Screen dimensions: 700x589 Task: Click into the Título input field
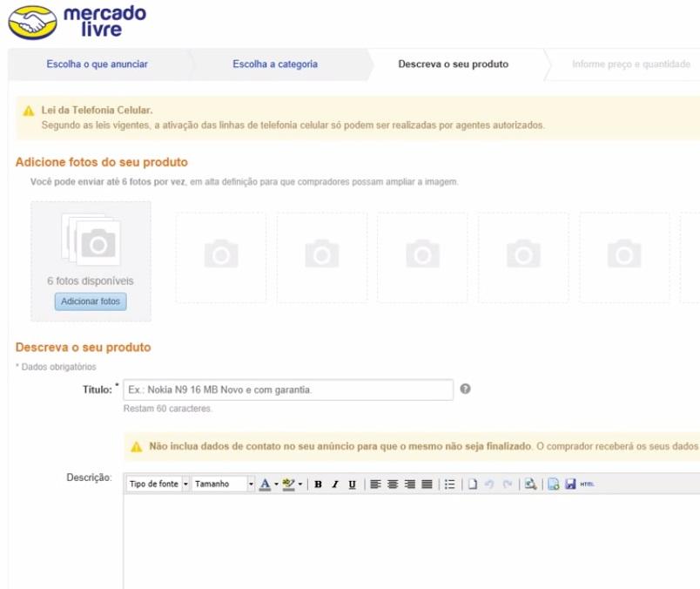tap(287, 389)
